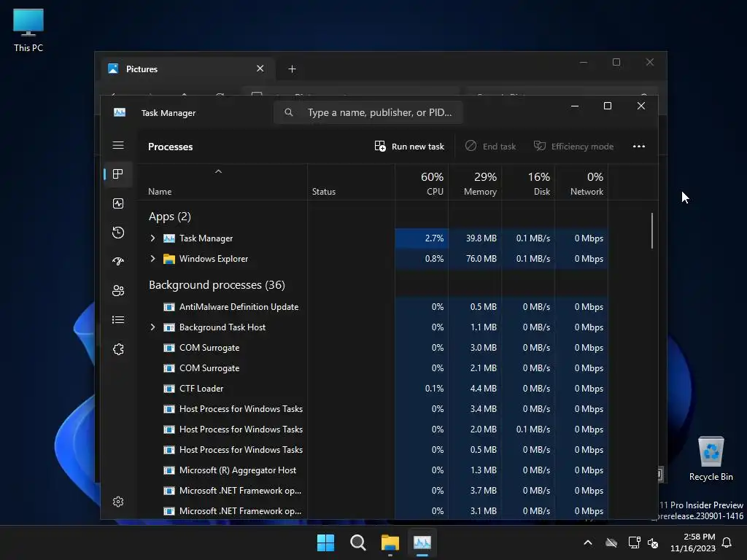
Task: Open the Windows Start button on taskbar
Action: 326,542
